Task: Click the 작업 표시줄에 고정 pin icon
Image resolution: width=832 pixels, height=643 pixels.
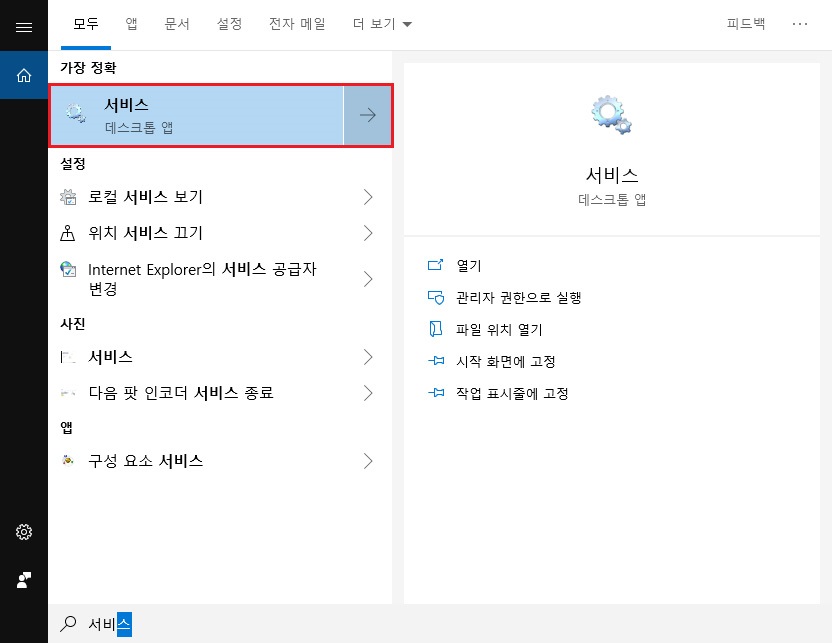Action: (x=436, y=393)
